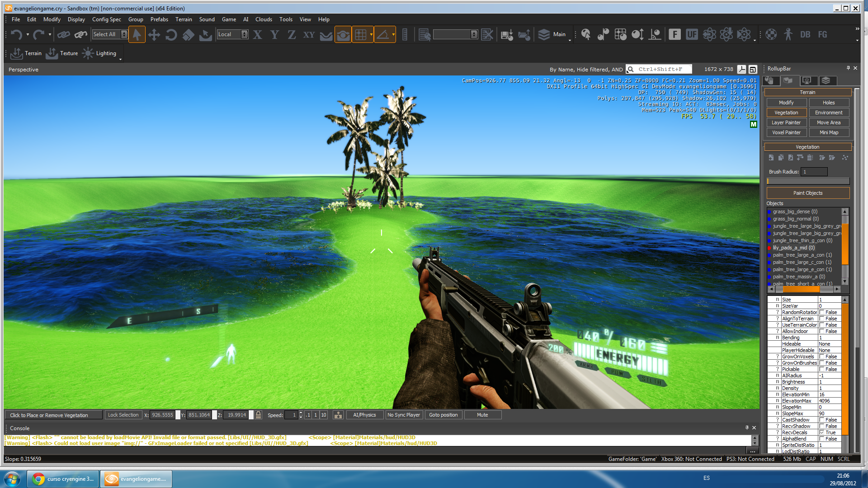
Task: Expand the angle snap dropdown arrow
Action: coord(393,34)
